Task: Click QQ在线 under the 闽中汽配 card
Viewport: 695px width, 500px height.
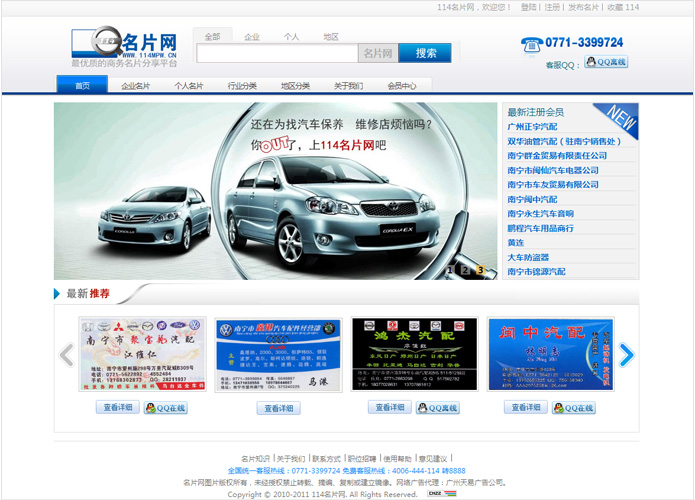Action: 573,408
